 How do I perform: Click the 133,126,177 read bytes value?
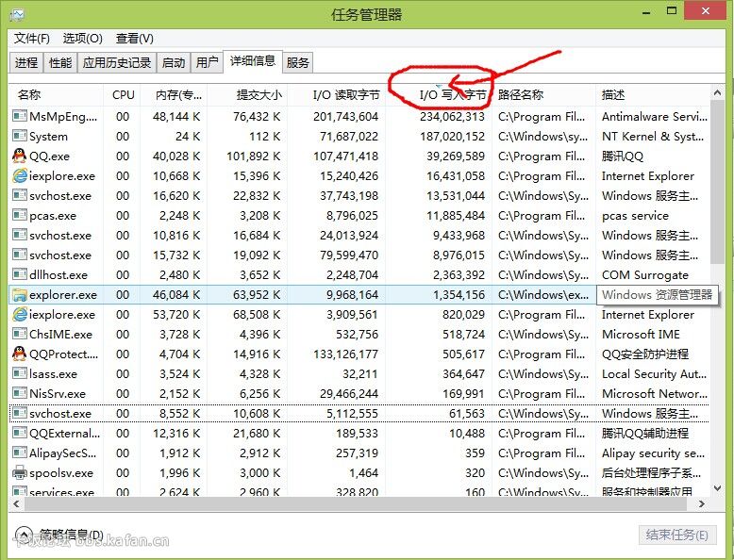click(x=345, y=354)
